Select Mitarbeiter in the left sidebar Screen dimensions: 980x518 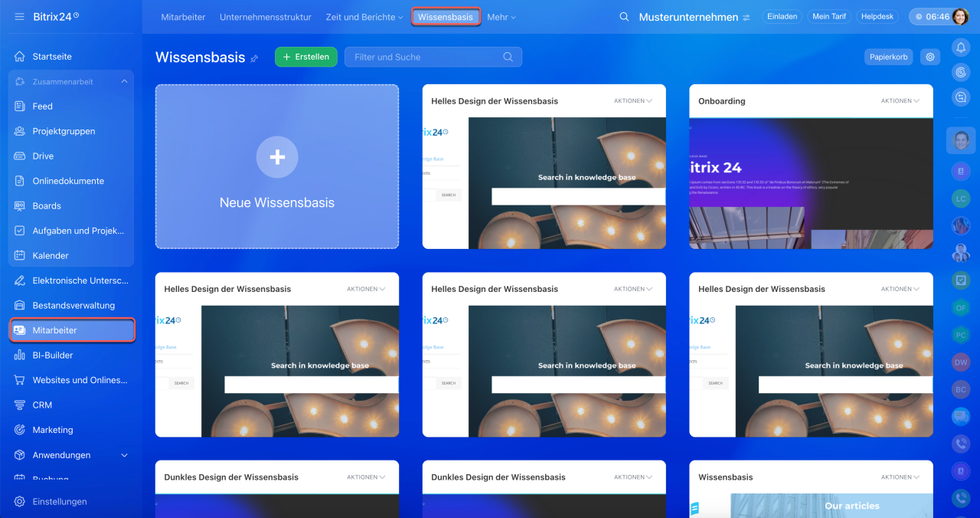click(x=72, y=330)
